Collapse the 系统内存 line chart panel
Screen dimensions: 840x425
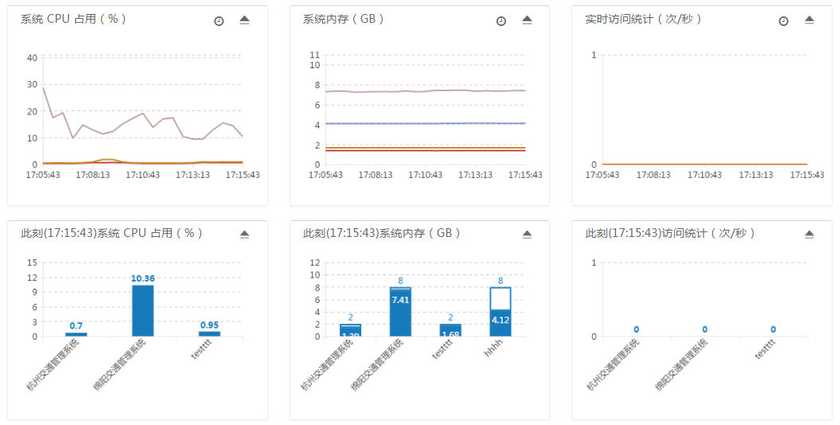tap(526, 20)
